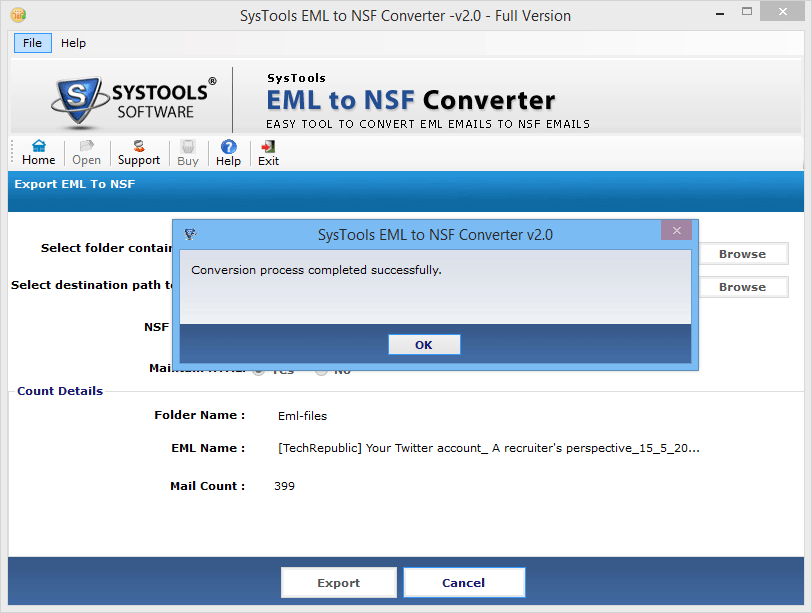Click the Mail Count value 399
This screenshot has width=812, height=613.
pyautogui.click(x=284, y=486)
